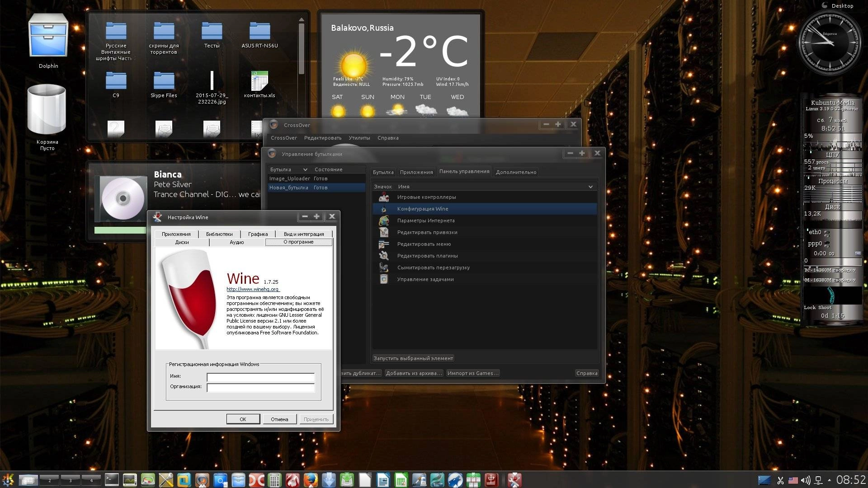Open Вид и интеграция tab in Wine settings
This screenshot has height=488, width=868.
[x=304, y=234]
